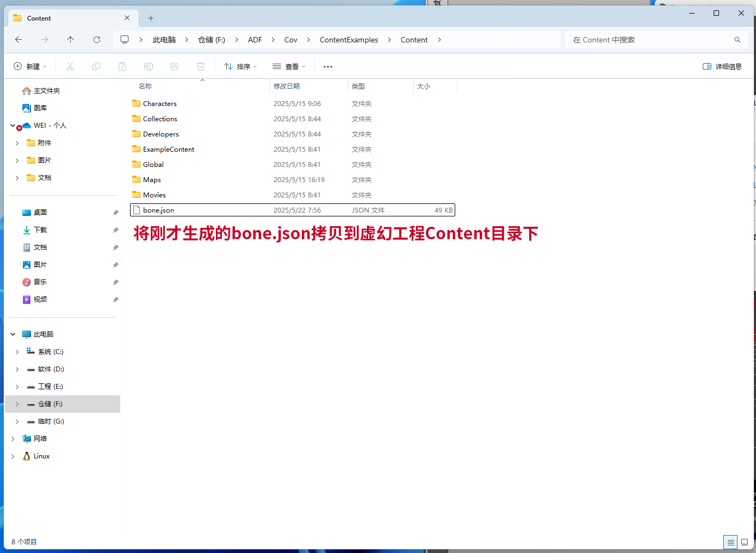Open the 查看 view dropdown
This screenshot has height=553, width=756.
[289, 66]
